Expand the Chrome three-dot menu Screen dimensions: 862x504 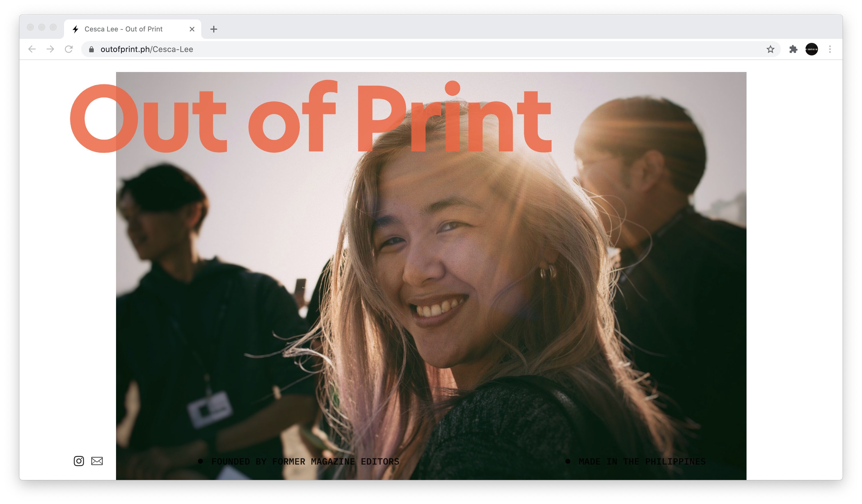click(x=829, y=49)
